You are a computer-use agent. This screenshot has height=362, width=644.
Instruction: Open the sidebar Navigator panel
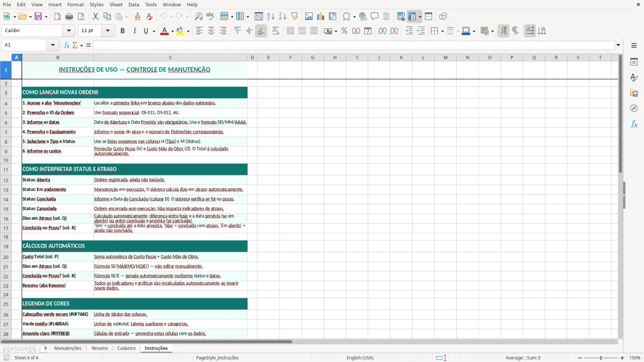(x=634, y=108)
